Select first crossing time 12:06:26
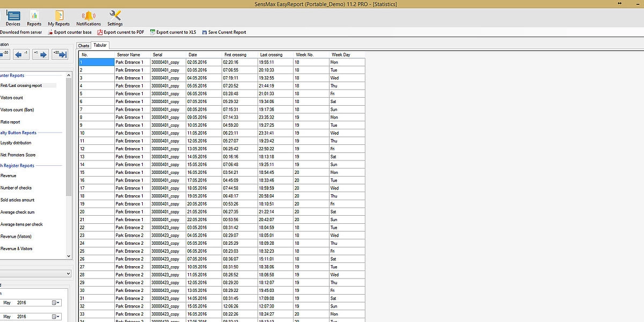This screenshot has height=322, width=644. 240,306
